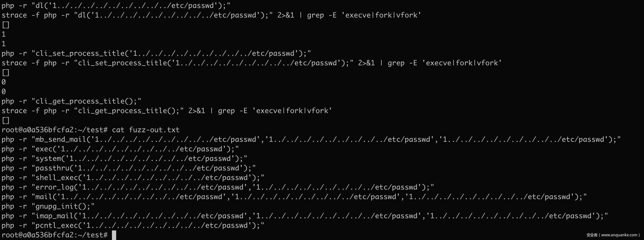Screen dimensions: 644x240
Task: Click the pcntl_exec php command line
Action: click(x=133, y=225)
